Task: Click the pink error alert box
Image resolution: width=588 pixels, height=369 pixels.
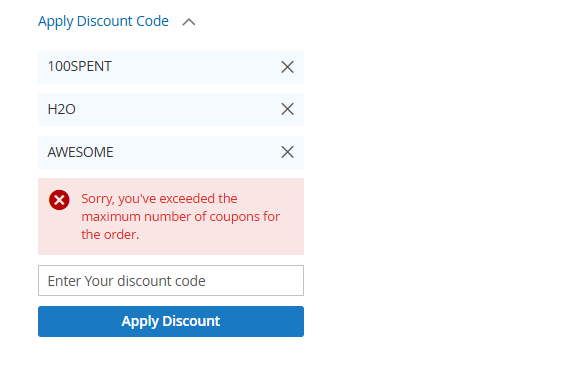Action: point(171,216)
